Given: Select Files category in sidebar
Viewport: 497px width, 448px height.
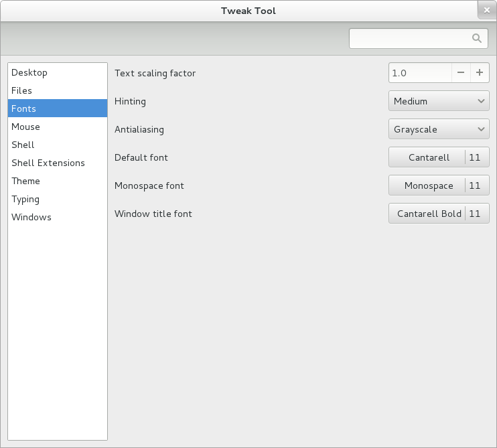Looking at the screenshot, I should click(21, 90).
